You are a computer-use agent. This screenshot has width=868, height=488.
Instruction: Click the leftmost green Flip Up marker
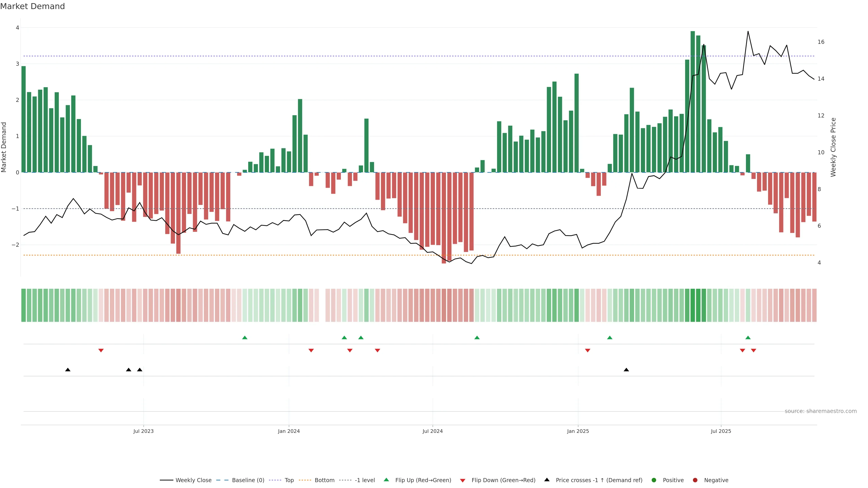tap(245, 338)
